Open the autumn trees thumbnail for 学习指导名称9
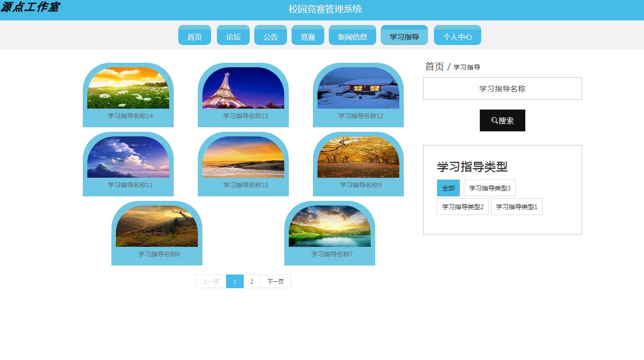Screen dimensions: 644x360 point(358,157)
